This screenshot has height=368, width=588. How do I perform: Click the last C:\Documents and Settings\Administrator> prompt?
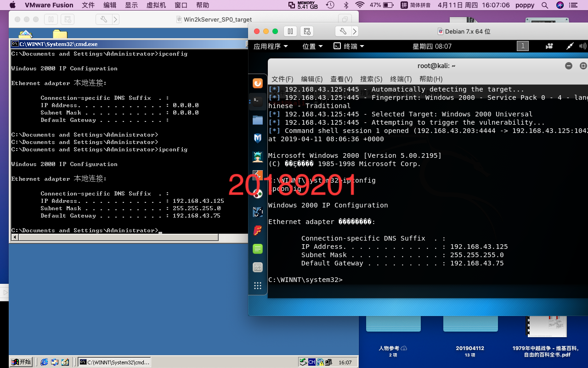(x=85, y=230)
